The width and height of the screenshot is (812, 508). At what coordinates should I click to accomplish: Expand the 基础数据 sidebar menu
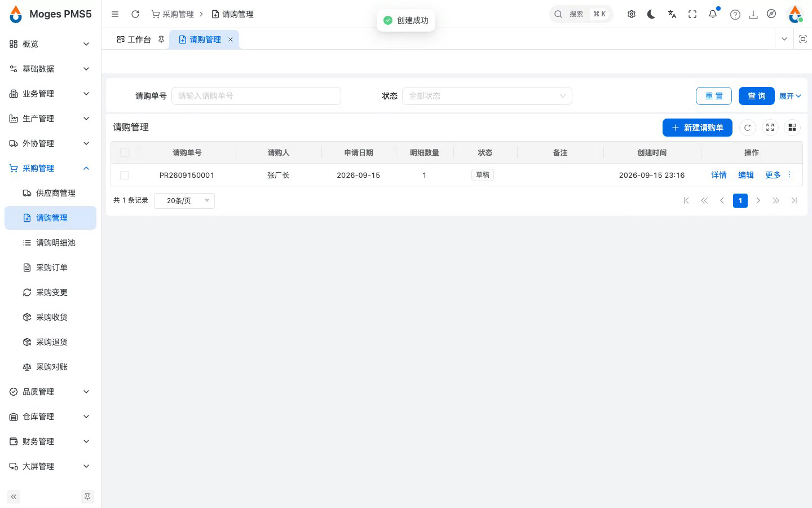pyautogui.click(x=50, y=69)
